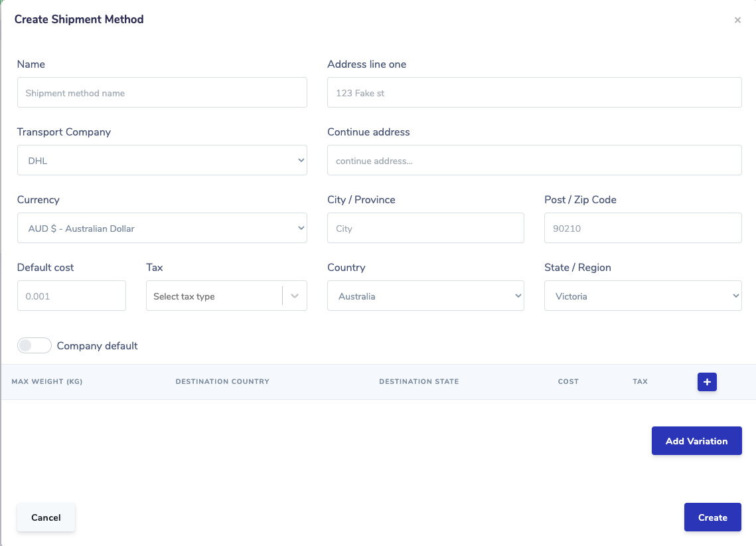Focus the shipment method Name field

pos(162,93)
